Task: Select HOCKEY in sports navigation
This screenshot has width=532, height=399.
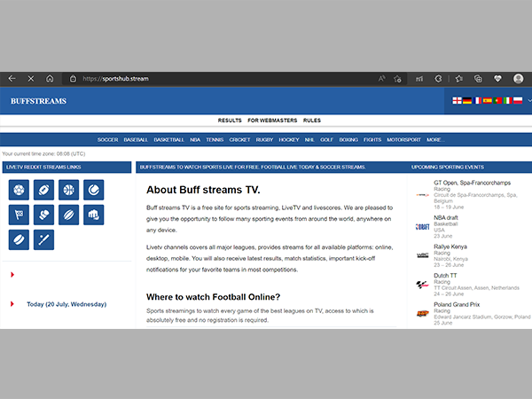Action: point(289,140)
